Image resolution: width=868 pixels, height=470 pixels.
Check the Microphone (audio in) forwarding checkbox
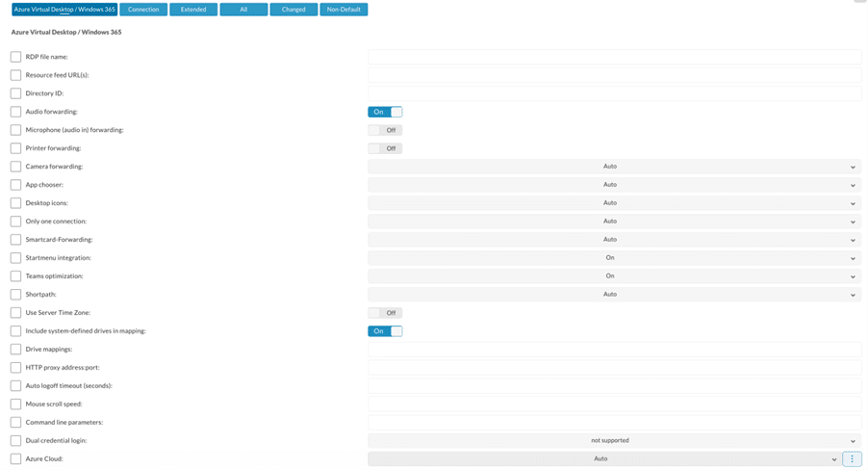point(15,130)
